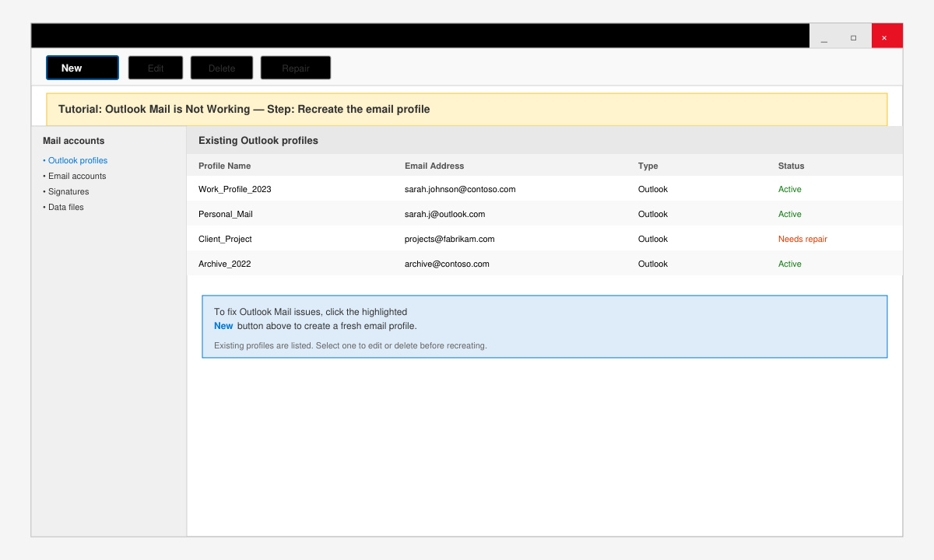
Task: Click the Active status of Work_Profile_2023
Action: click(789, 189)
